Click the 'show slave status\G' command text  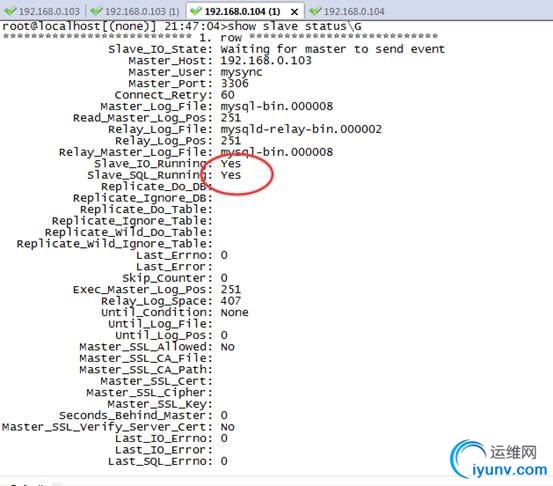295,26
